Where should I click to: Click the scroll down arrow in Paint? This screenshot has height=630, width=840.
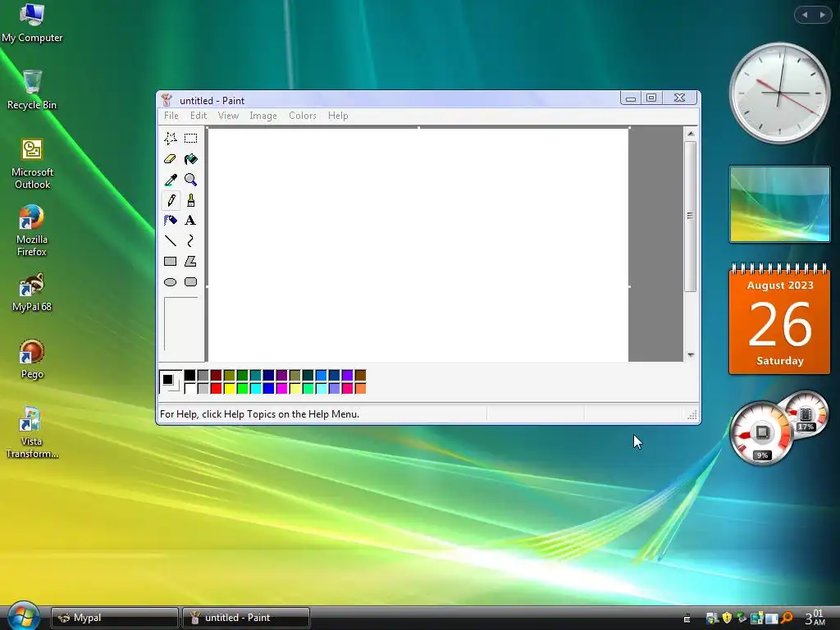(691, 354)
